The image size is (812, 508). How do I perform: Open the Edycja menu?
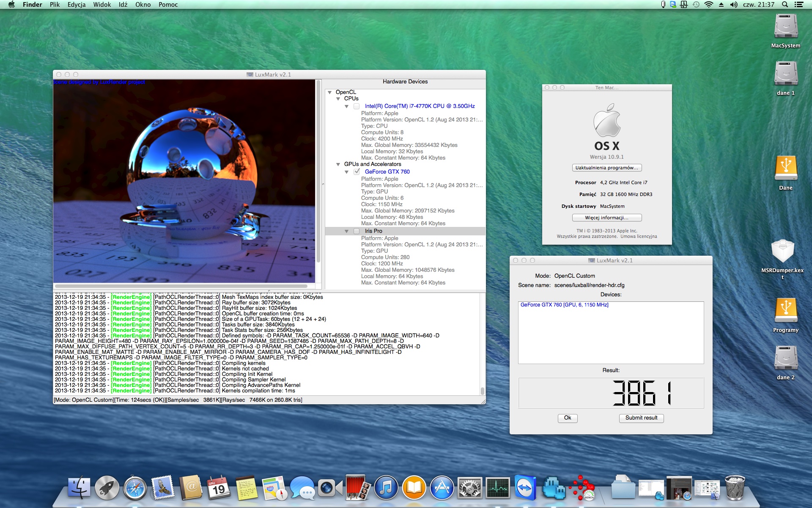(77, 5)
